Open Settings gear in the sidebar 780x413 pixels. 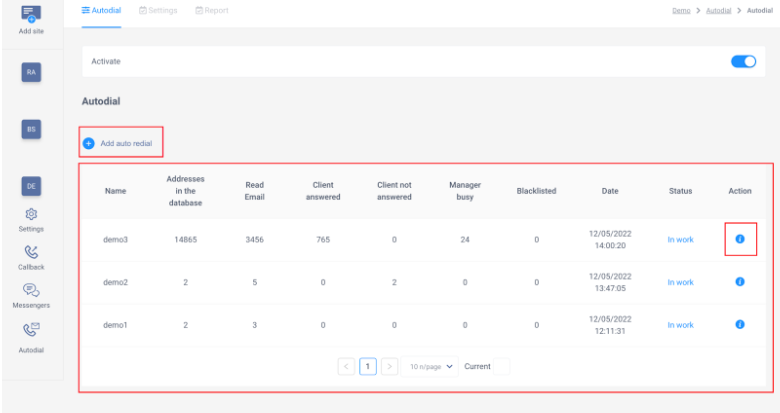tap(31, 214)
